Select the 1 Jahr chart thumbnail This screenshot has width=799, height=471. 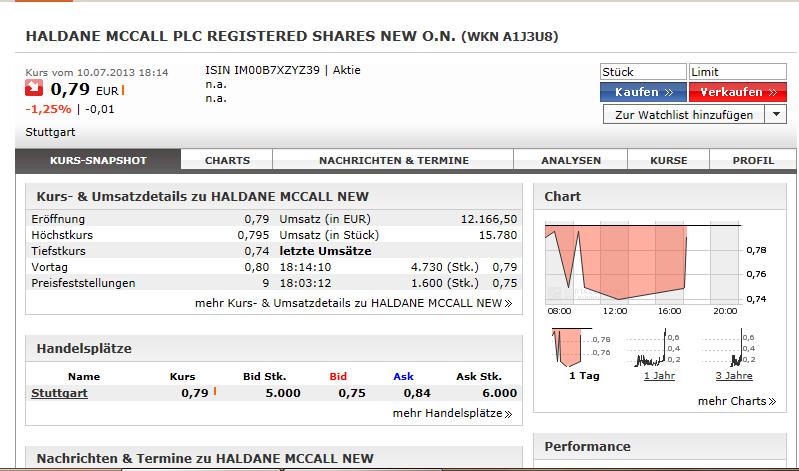point(657,350)
